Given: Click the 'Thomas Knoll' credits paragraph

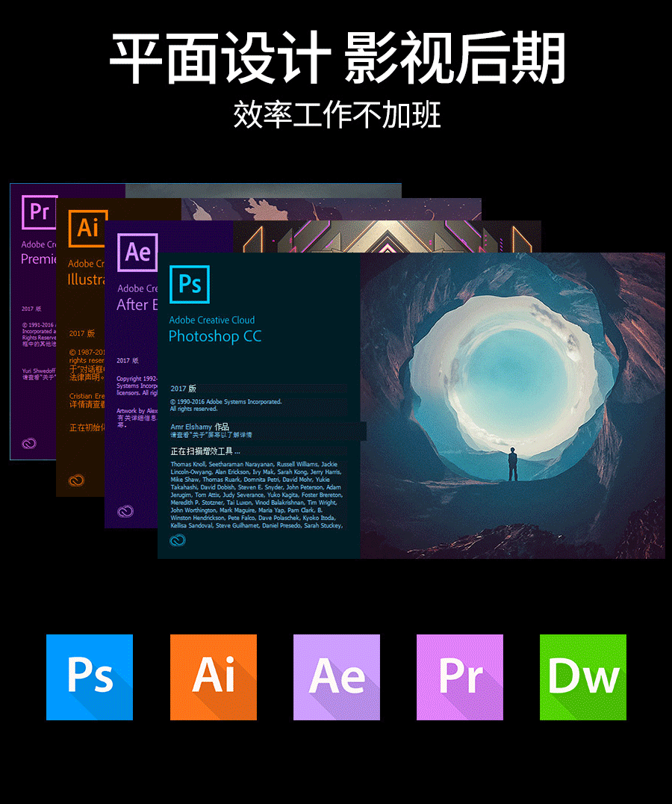Looking at the screenshot, I should click(256, 495).
